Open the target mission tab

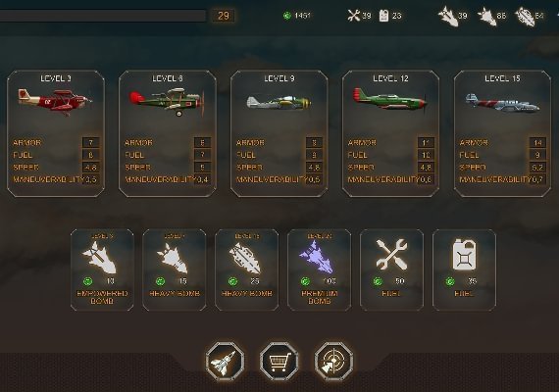(333, 362)
